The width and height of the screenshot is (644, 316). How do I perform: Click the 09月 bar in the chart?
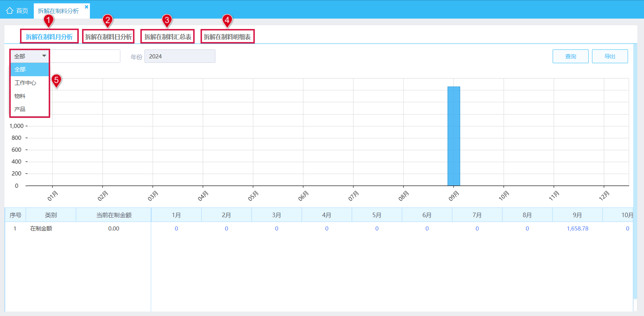point(454,136)
